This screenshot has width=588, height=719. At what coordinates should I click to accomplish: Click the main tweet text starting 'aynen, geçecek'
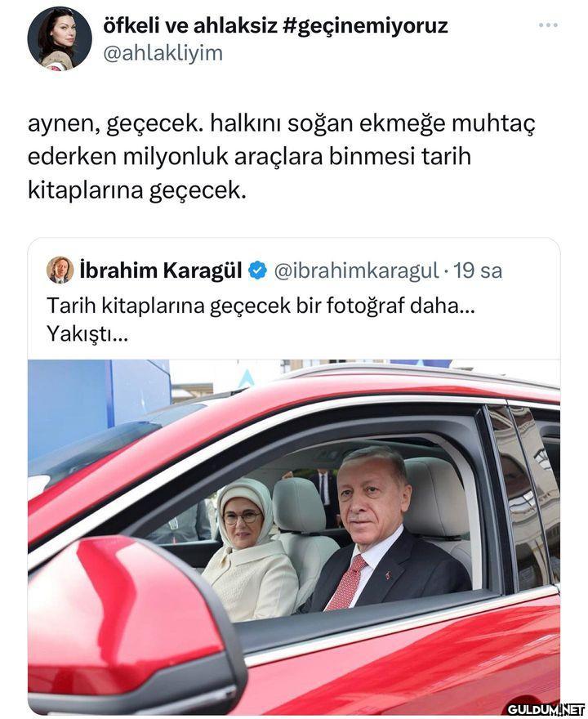point(282,157)
